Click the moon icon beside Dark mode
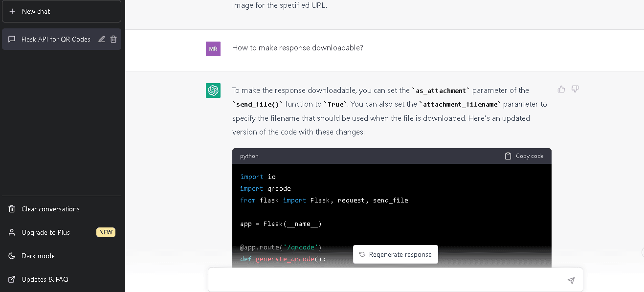The width and height of the screenshot is (644, 292). [x=12, y=256]
